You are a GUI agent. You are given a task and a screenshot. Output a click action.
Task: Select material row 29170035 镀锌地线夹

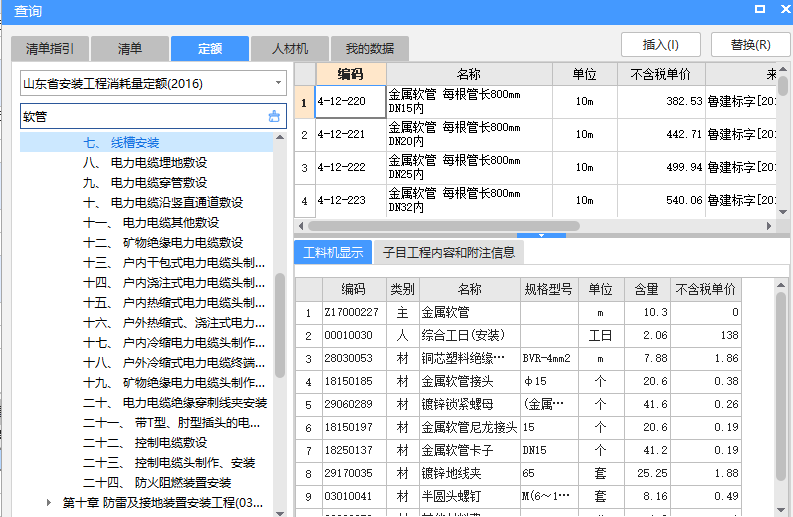[x=518, y=473]
